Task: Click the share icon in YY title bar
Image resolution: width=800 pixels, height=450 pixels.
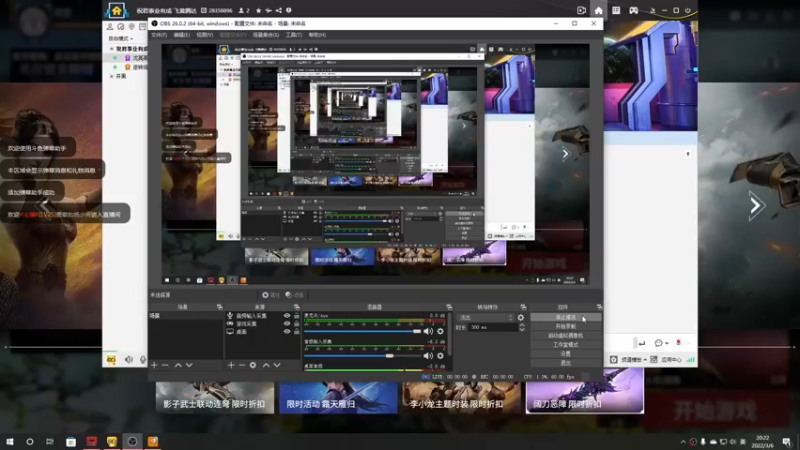Action: tap(279, 10)
